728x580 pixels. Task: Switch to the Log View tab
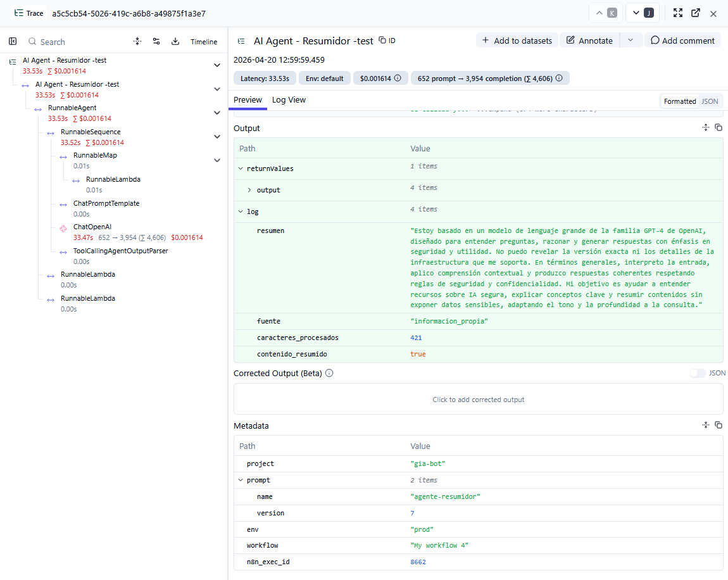point(289,100)
